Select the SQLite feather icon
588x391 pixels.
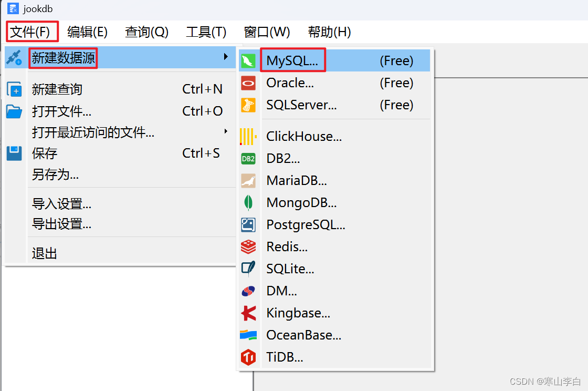pyautogui.click(x=248, y=269)
